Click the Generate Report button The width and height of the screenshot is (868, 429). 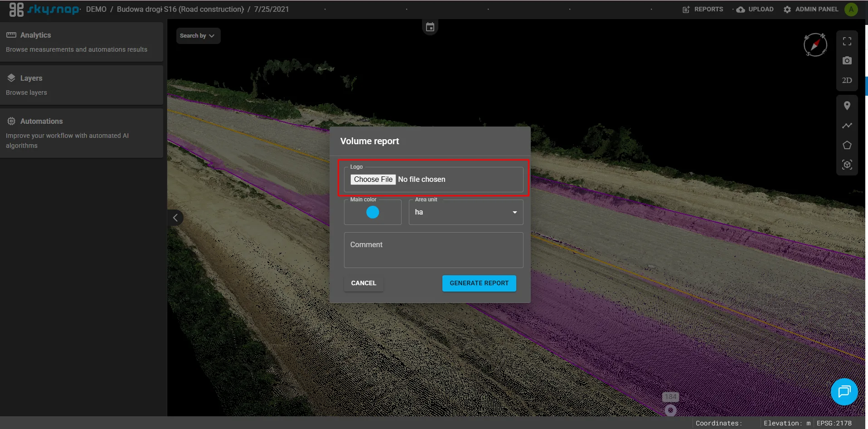point(479,283)
